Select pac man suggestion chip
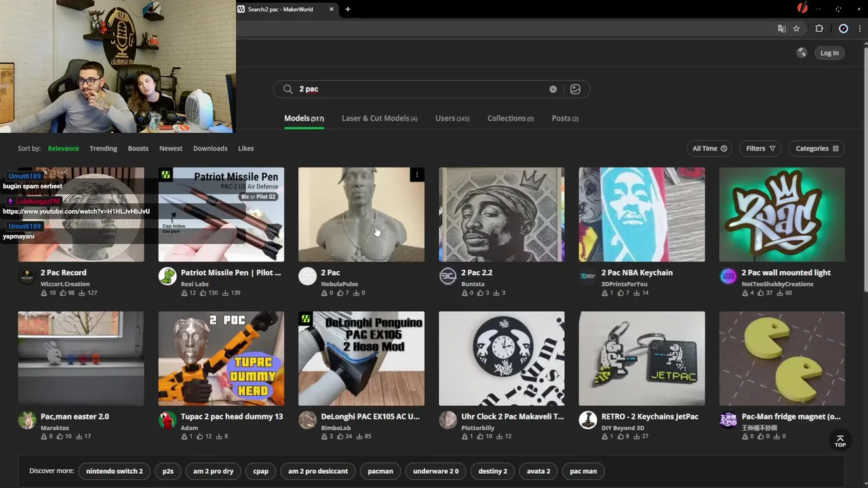The image size is (868, 488). click(583, 471)
